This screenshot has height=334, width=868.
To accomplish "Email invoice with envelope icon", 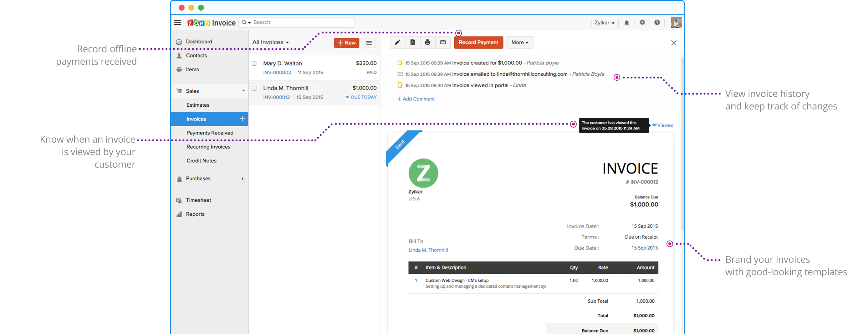I will 443,43.
